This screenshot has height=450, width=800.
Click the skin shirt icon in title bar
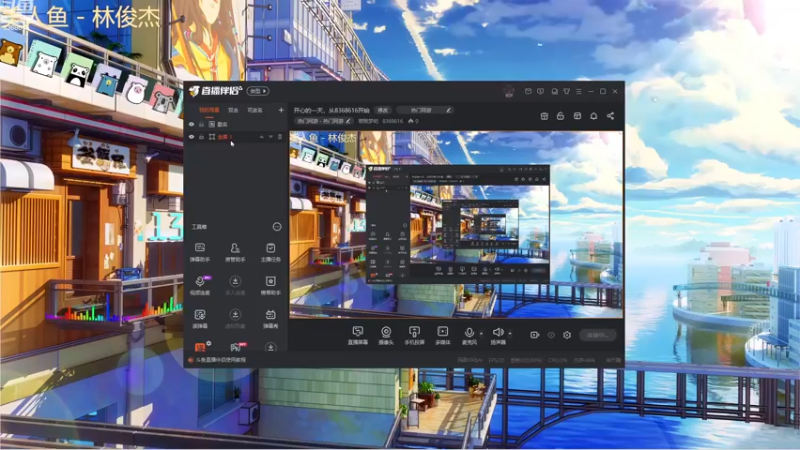(x=566, y=91)
